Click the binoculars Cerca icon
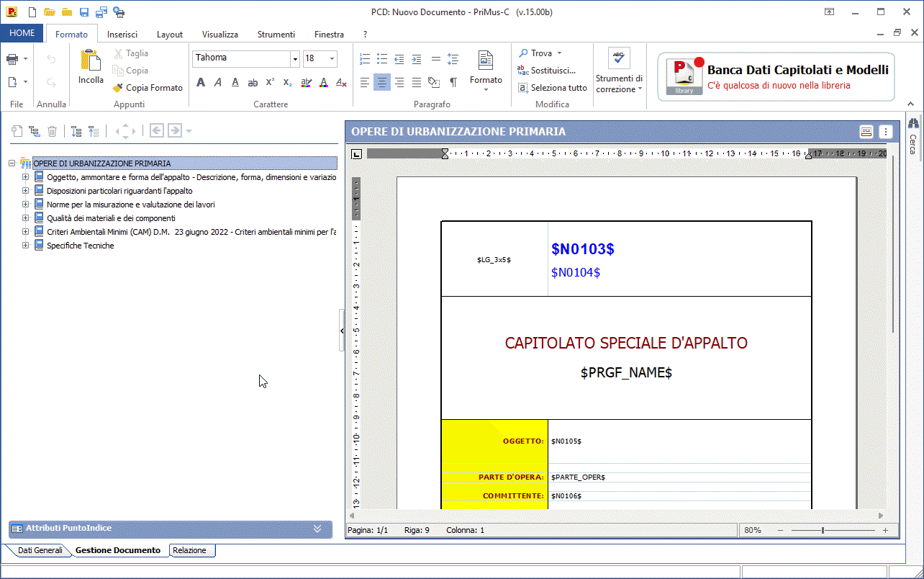The image size is (924, 579). pyautogui.click(x=913, y=124)
